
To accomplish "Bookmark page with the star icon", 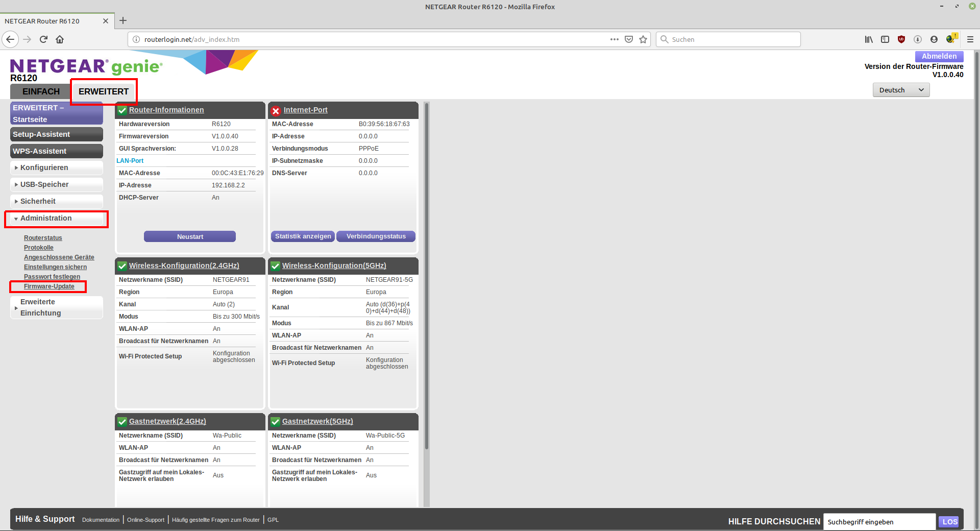I will pos(643,39).
